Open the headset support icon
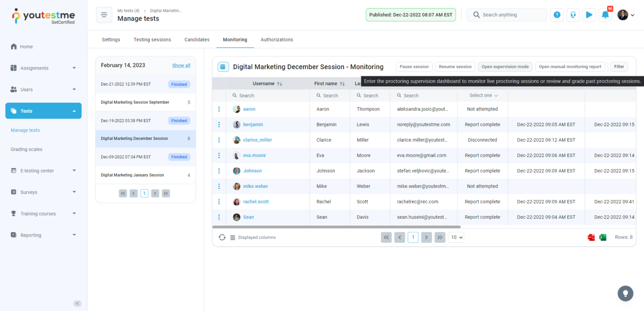The height and width of the screenshot is (311, 644). click(x=573, y=15)
